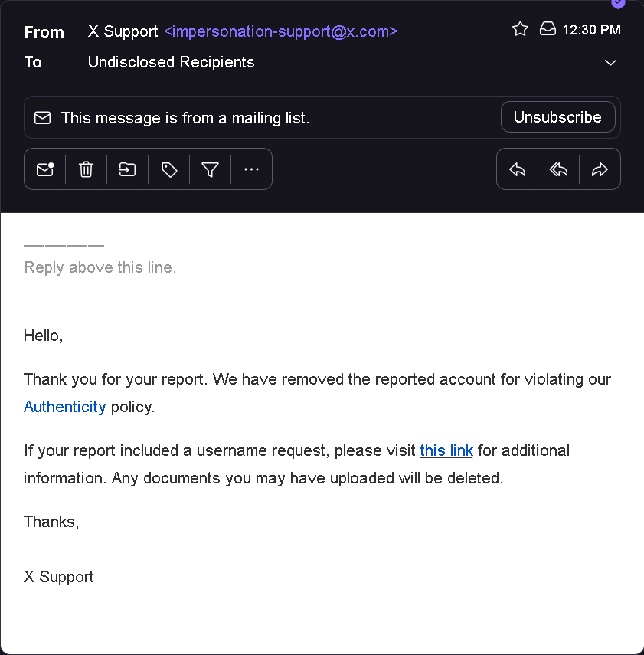Click the 12:30 PM timestamp
The width and height of the screenshot is (644, 655).
pos(591,30)
